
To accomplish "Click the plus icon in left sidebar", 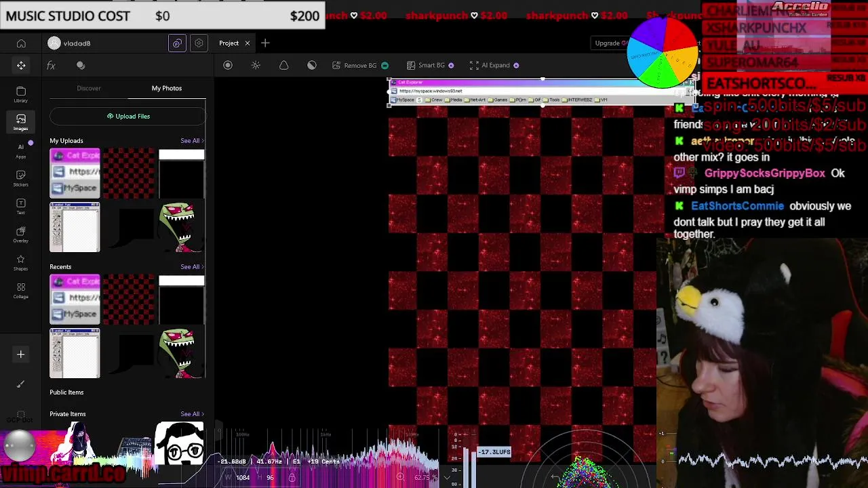I will (21, 354).
